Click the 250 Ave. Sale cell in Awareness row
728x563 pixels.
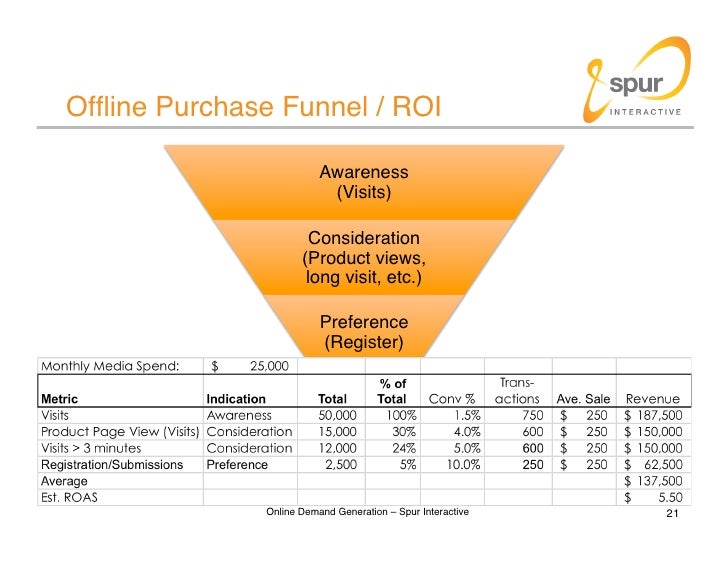click(584, 415)
